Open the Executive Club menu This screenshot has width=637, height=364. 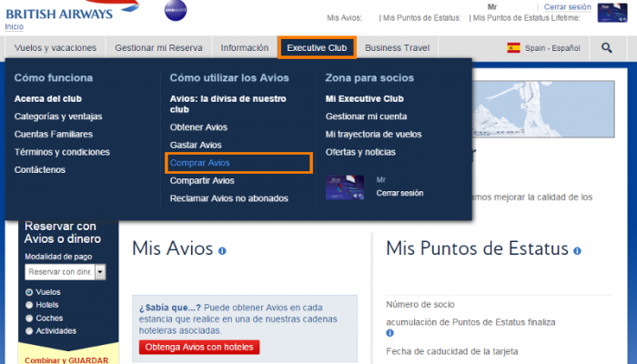(317, 48)
